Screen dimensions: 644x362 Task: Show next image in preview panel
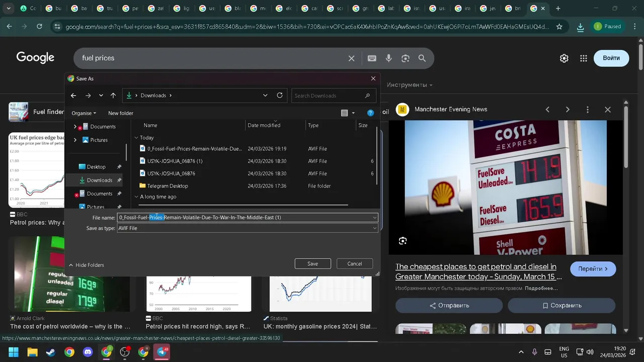point(568,110)
